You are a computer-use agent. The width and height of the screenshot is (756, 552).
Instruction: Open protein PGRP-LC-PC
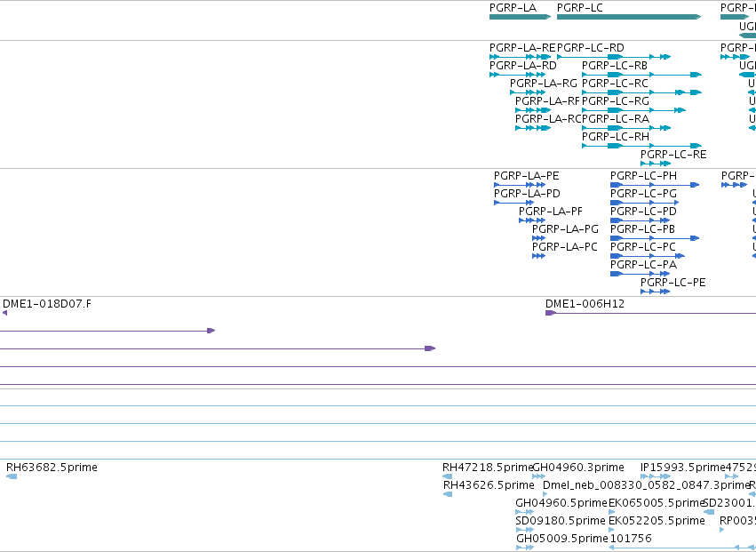[x=648, y=256]
